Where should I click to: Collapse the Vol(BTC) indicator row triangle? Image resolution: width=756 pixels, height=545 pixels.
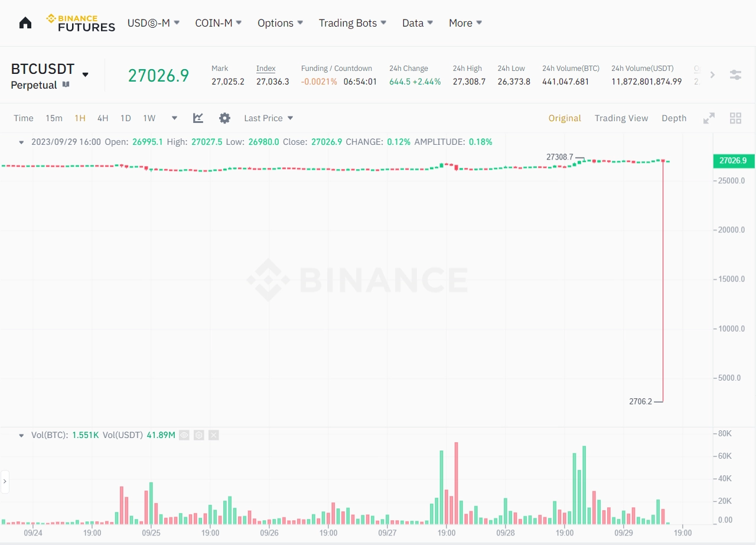tap(21, 435)
